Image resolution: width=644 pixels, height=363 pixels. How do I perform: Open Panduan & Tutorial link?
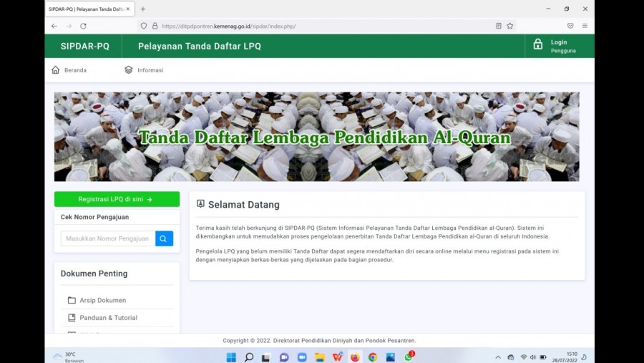coord(109,318)
